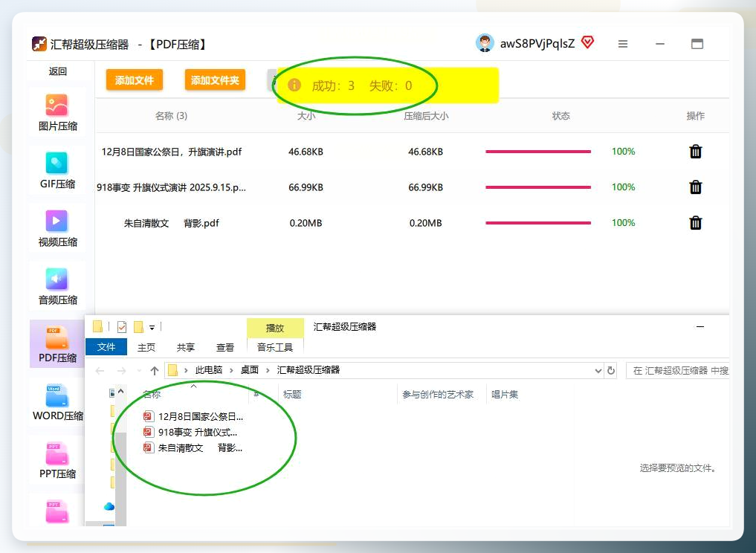Open the 音乐工具 tab in Explorer
This screenshot has height=553, width=756.
tap(275, 347)
